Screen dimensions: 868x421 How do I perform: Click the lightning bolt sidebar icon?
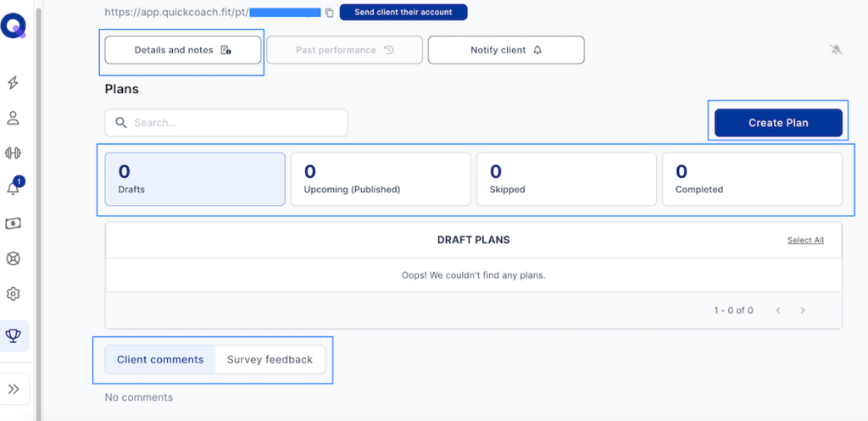pos(13,83)
